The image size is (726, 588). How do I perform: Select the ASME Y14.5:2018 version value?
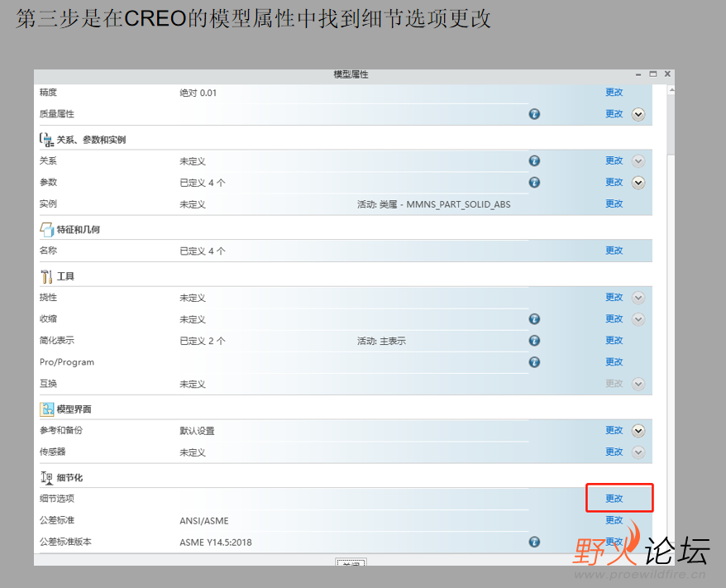[x=216, y=543]
